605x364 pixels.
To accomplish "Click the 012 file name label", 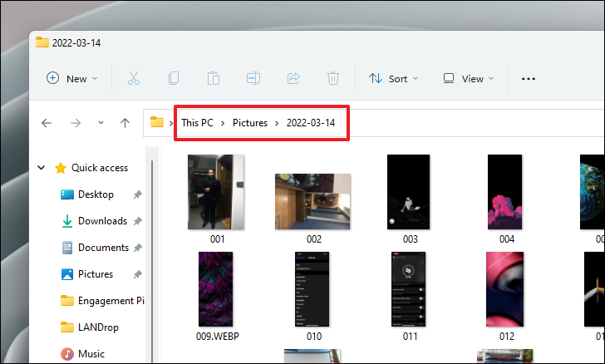I will pyautogui.click(x=507, y=337).
